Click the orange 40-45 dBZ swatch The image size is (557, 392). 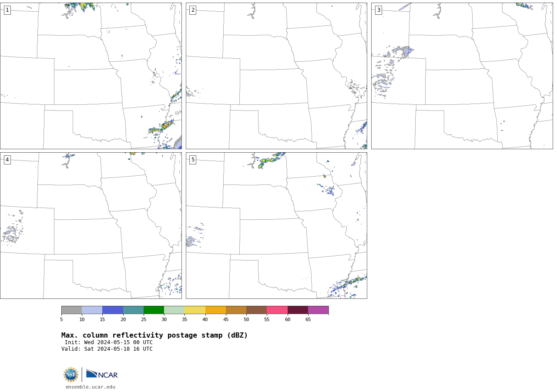(x=215, y=310)
